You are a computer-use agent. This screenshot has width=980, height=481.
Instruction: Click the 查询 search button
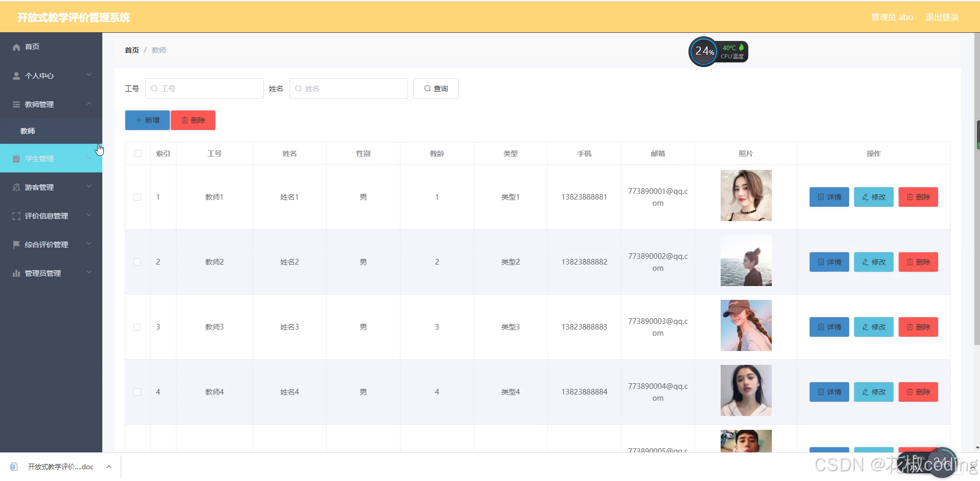pyautogui.click(x=436, y=89)
